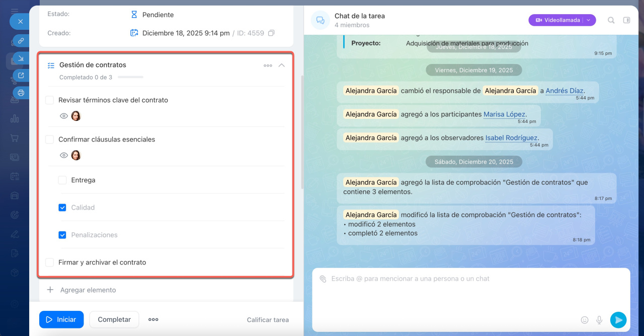Click the microphone voice message icon
Screen dimensions: 644x336
pos(599,320)
